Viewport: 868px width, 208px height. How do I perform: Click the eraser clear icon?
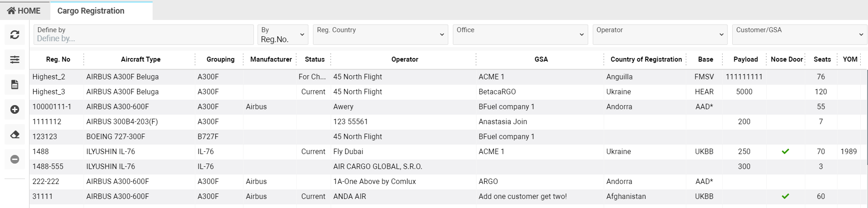pos(15,135)
